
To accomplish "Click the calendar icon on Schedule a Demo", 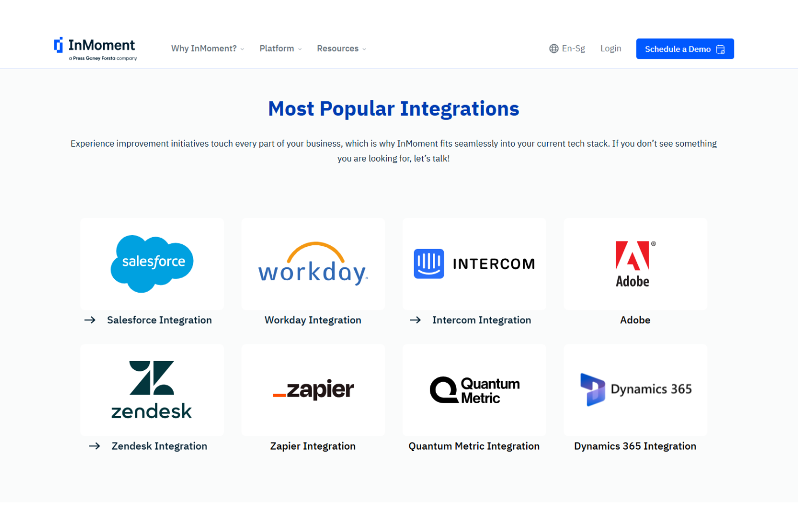I will tap(720, 49).
